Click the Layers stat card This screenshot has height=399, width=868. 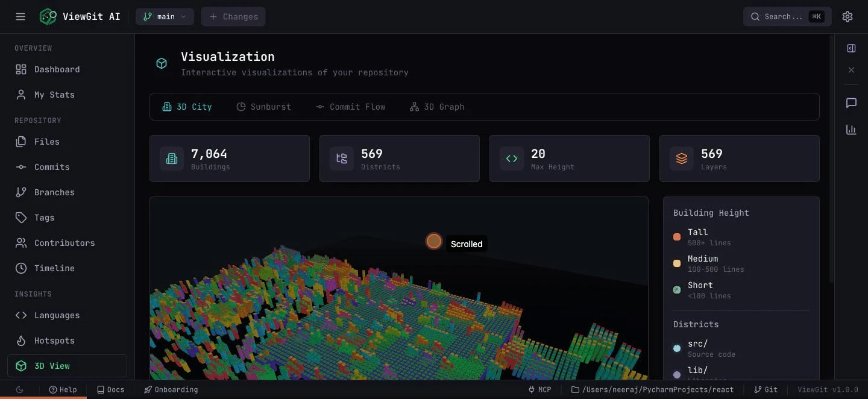(740, 159)
